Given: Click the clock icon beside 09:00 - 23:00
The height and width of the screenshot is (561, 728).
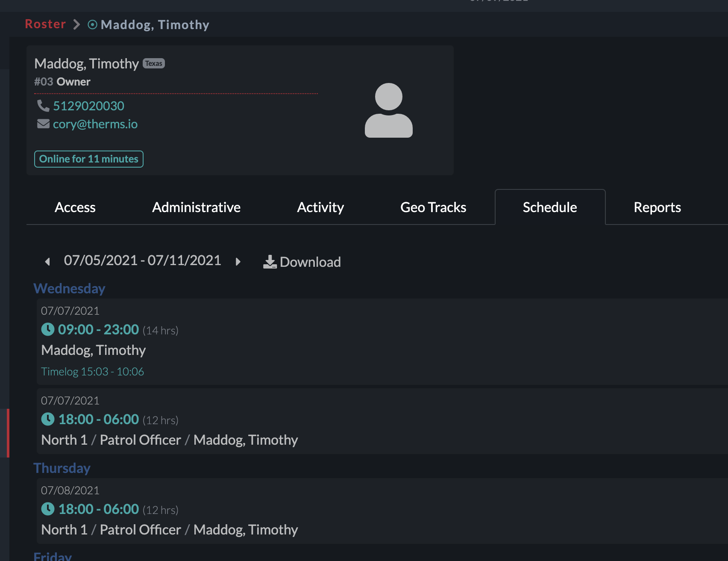Looking at the screenshot, I should [x=48, y=329].
